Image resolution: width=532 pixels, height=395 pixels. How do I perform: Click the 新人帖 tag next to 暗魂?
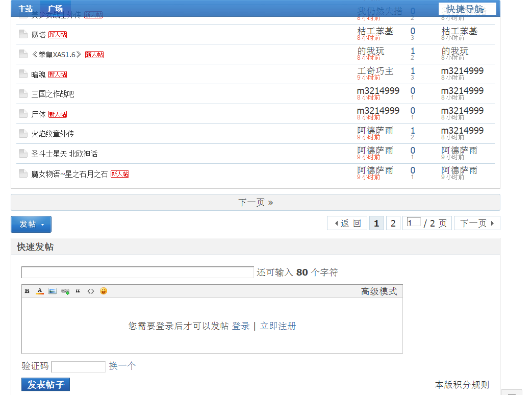pyautogui.click(x=58, y=75)
